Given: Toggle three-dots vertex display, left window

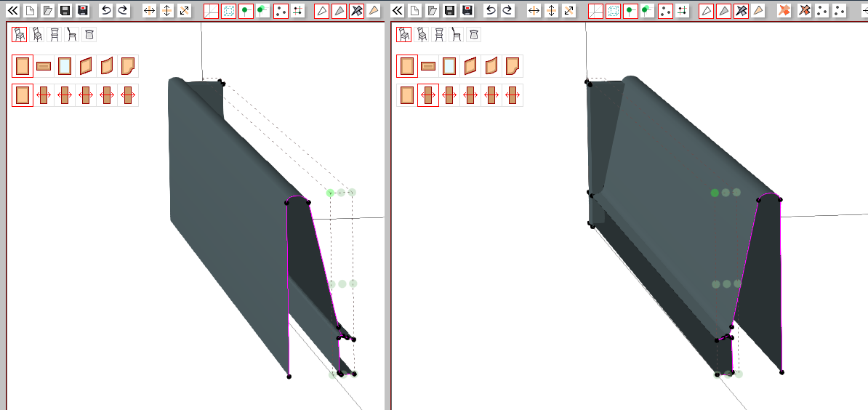Looking at the screenshot, I should coord(281,11).
